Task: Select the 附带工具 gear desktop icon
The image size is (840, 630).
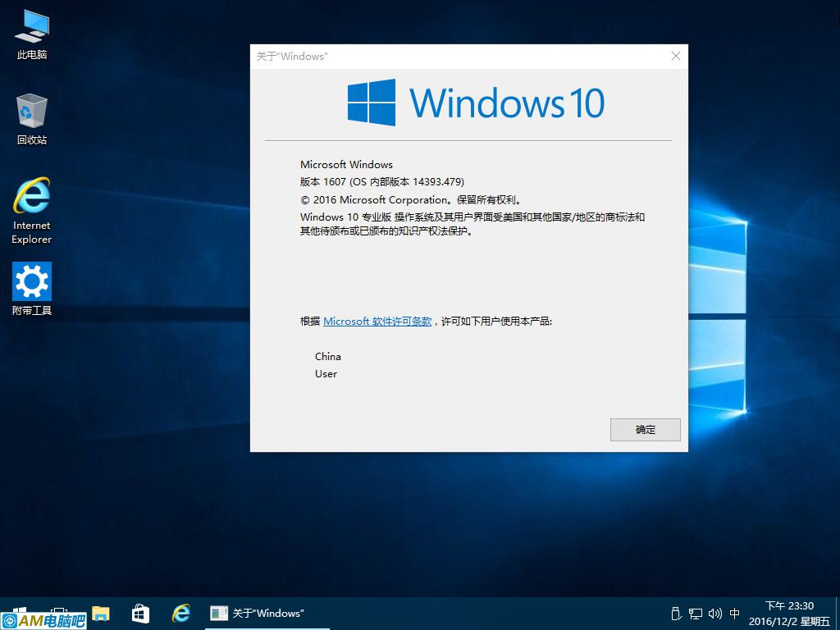Action: pos(32,288)
